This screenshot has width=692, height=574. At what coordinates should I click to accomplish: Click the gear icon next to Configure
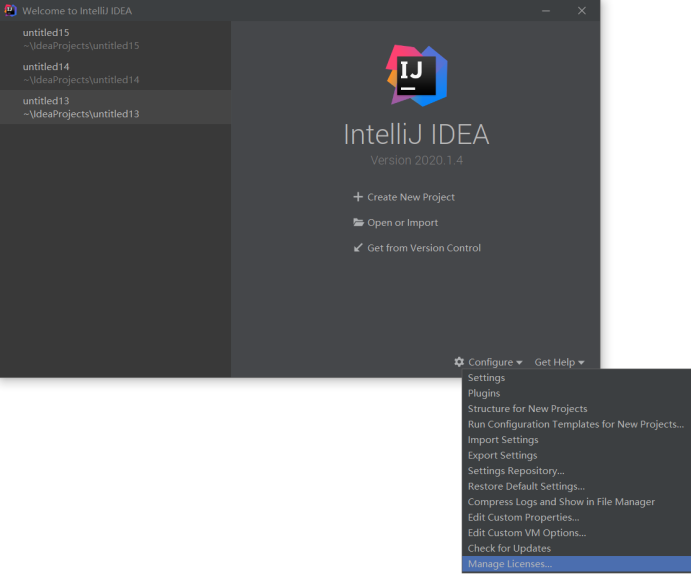pyautogui.click(x=459, y=362)
